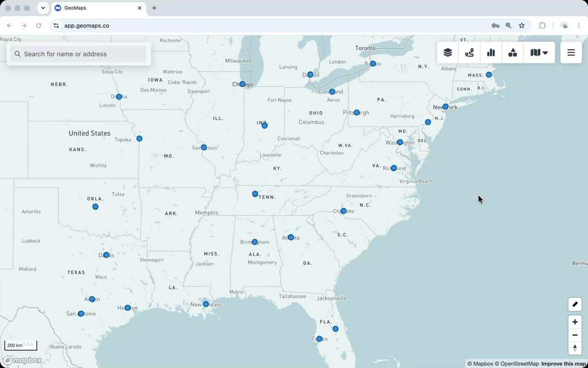Screen dimensions: 588x368
Task: Expand the tab search dropdown arrow
Action: pyautogui.click(x=43, y=8)
